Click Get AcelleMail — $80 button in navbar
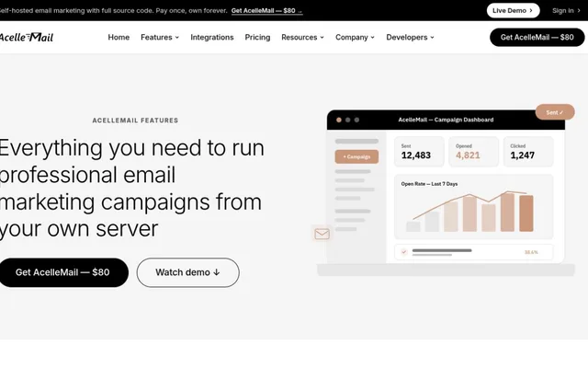 [537, 37]
